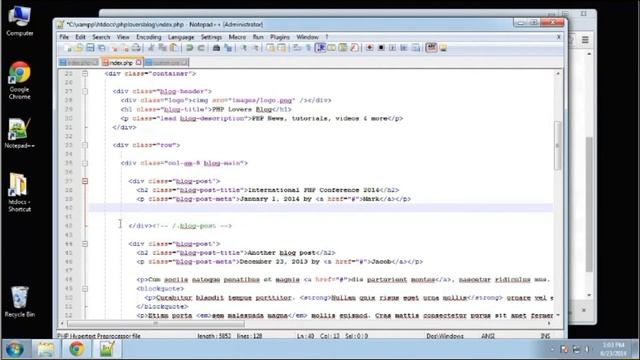Open the Recycle Bin desktop icon

tap(19, 302)
